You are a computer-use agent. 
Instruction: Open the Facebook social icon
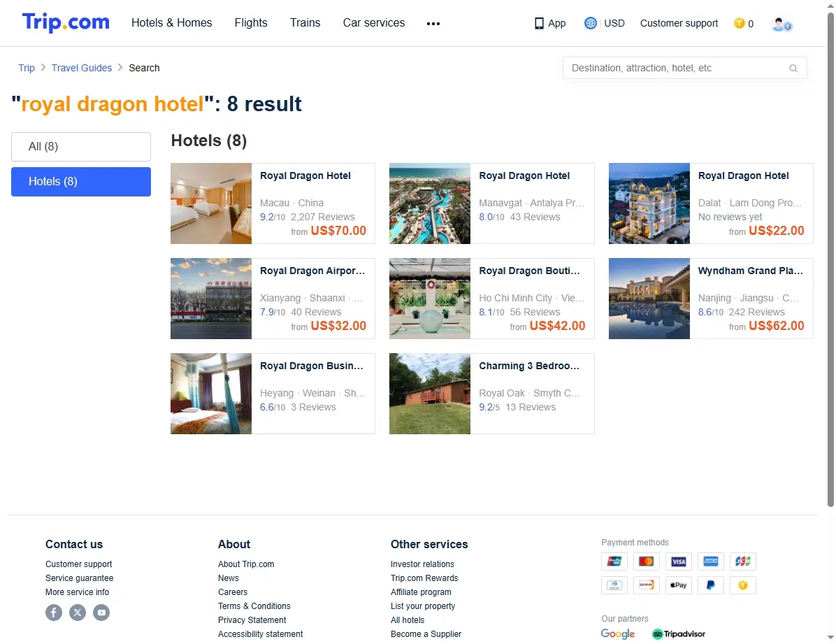tap(54, 612)
